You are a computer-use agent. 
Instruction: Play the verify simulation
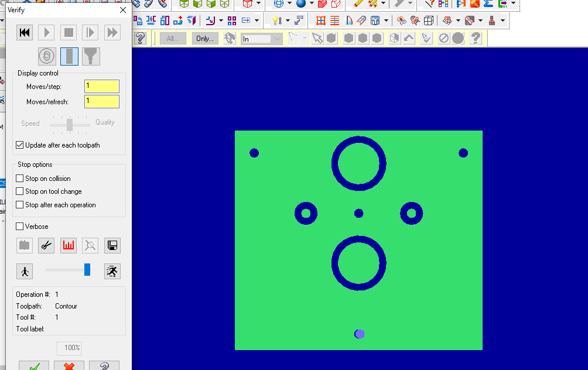point(46,32)
